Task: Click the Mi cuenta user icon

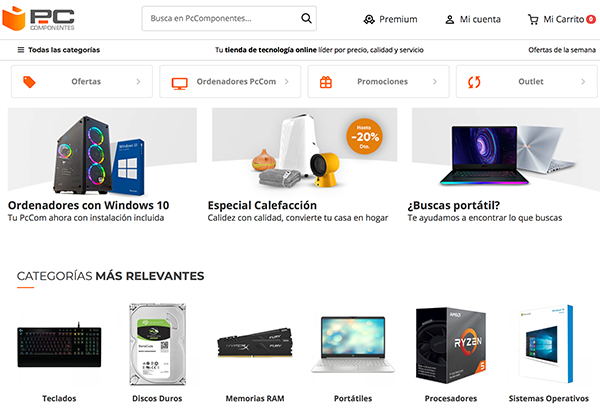Action: tap(450, 19)
